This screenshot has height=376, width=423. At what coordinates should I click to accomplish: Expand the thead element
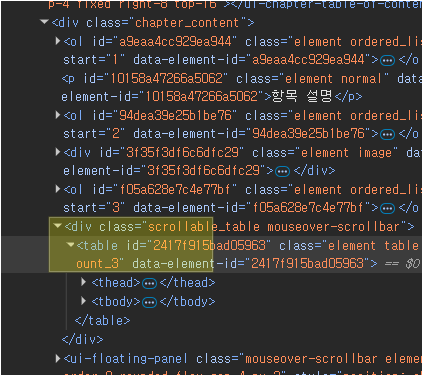coord(84,282)
